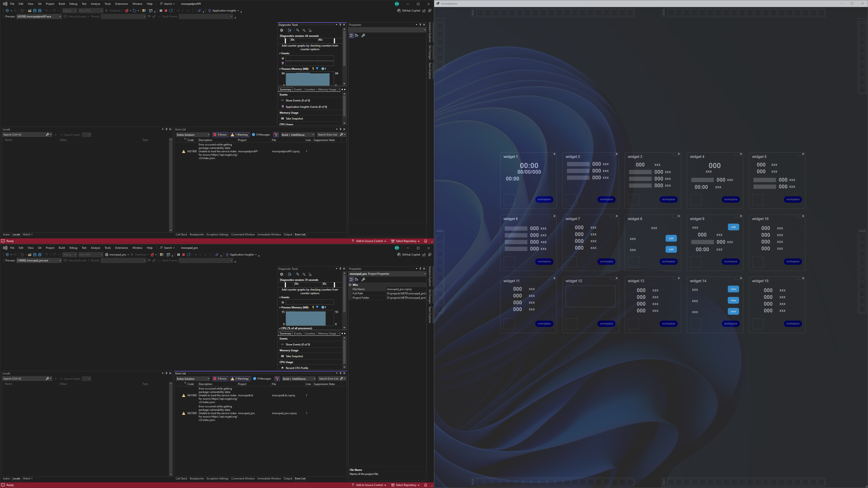Close widget 8 with its x button

pos(679,216)
